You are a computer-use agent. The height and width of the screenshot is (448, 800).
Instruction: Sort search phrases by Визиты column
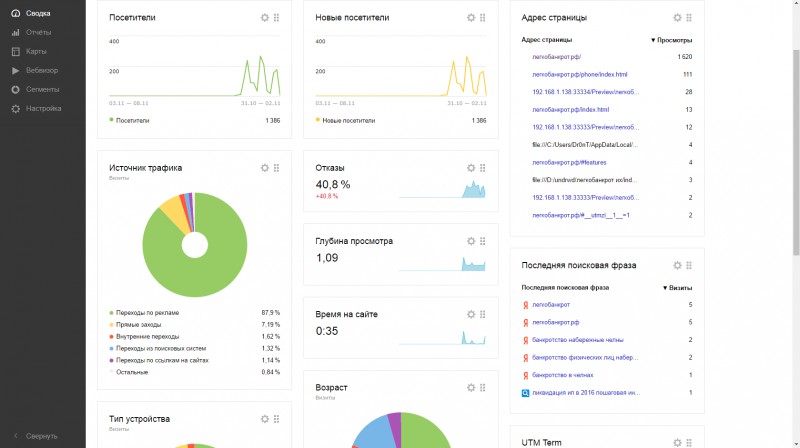tap(677, 288)
